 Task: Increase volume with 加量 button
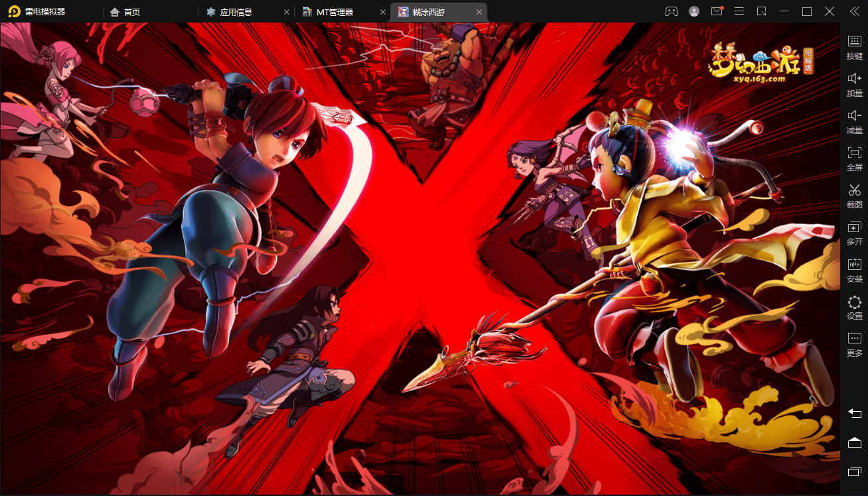coord(855,85)
